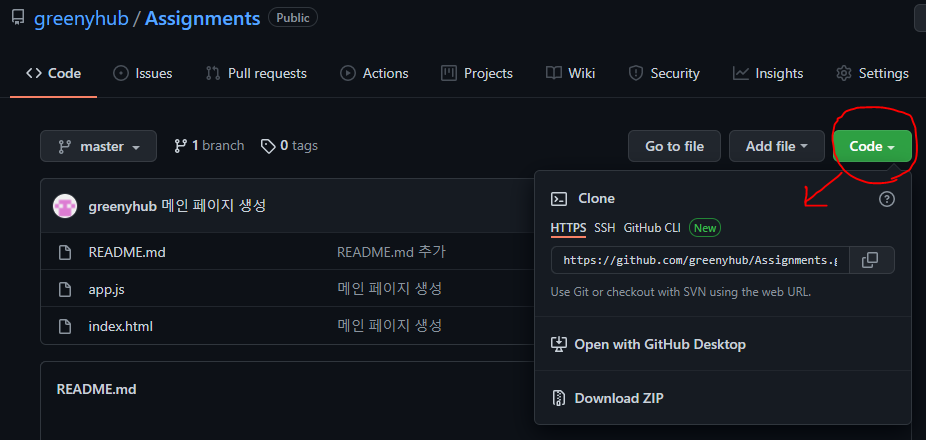
Task: Open the Issues tab
Action: click(142, 73)
